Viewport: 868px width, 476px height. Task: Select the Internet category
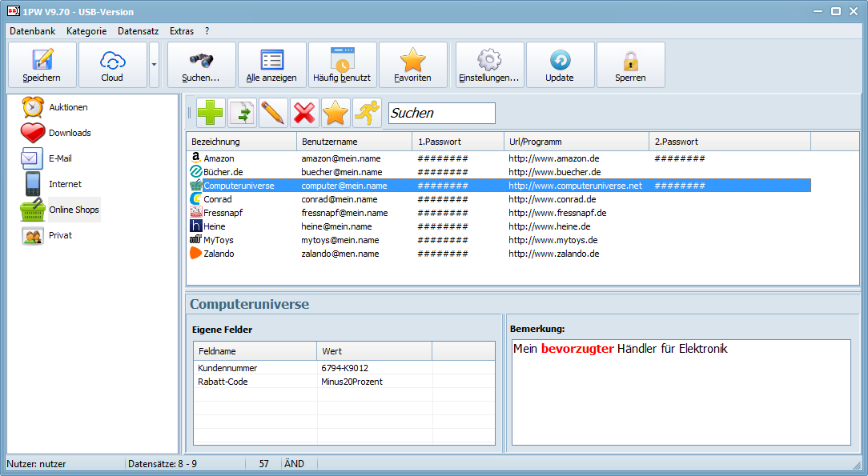[x=65, y=184]
